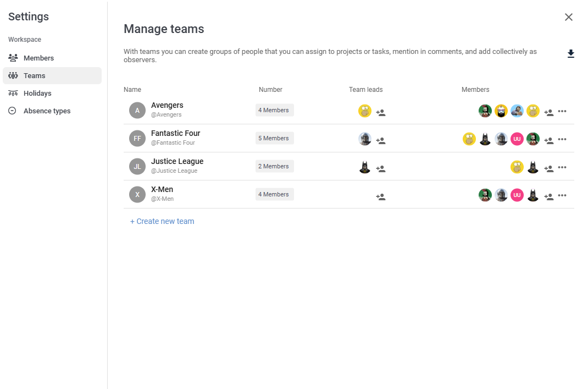Click the X-Men team name
The height and width of the screenshot is (389, 588).
tap(162, 189)
